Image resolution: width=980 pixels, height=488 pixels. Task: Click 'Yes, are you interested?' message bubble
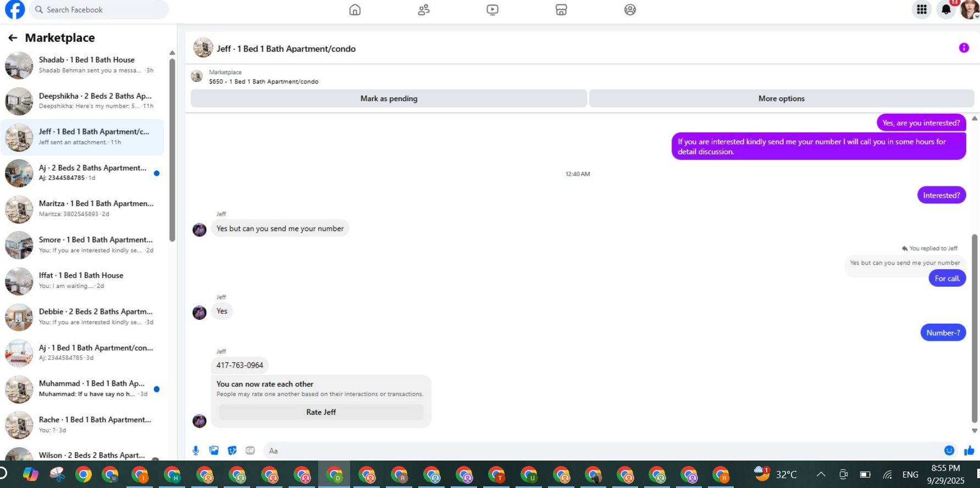pos(921,123)
